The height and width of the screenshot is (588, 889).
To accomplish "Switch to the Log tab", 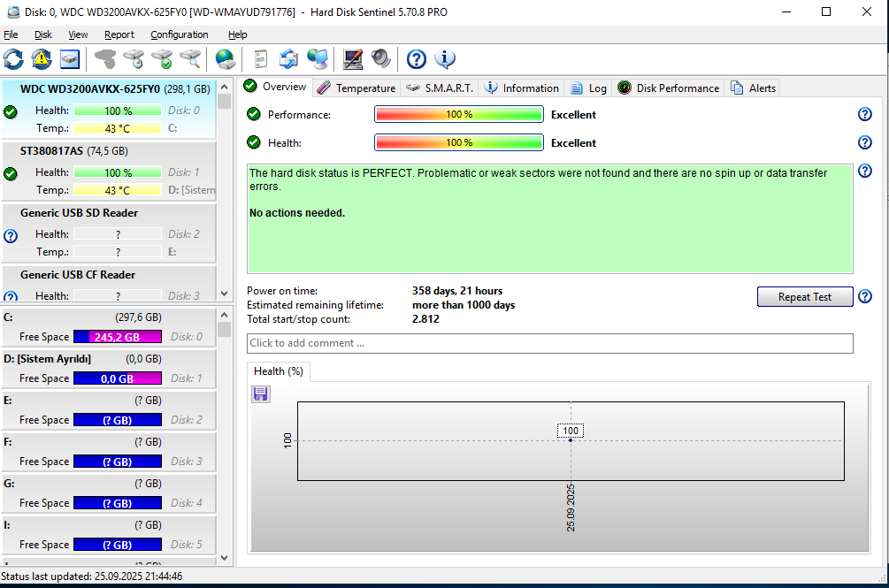I will point(588,88).
